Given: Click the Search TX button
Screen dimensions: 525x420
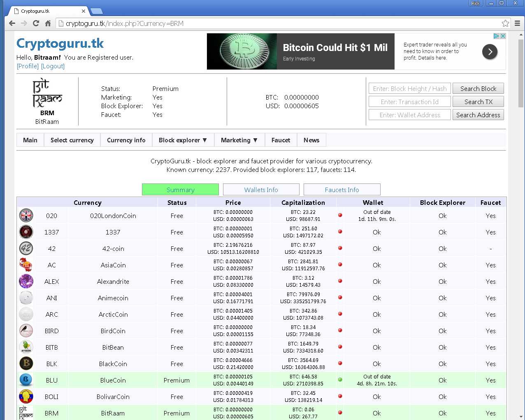Looking at the screenshot, I should 478,102.
